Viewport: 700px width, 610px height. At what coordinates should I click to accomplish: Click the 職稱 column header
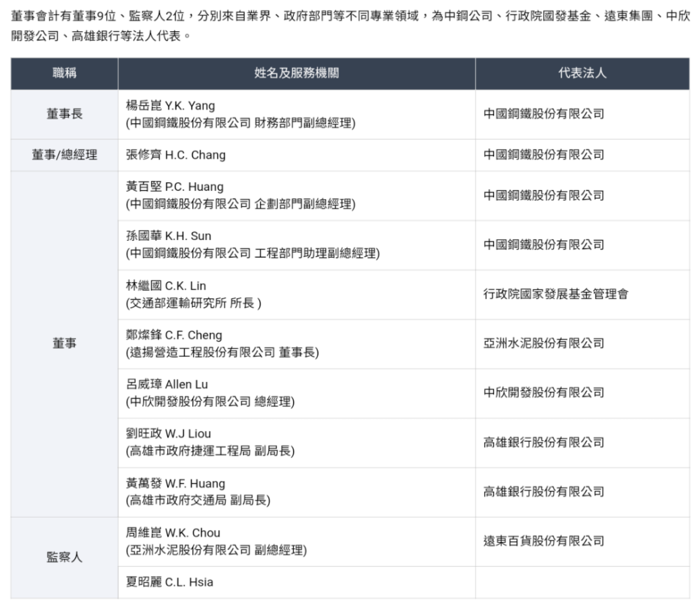(64, 73)
